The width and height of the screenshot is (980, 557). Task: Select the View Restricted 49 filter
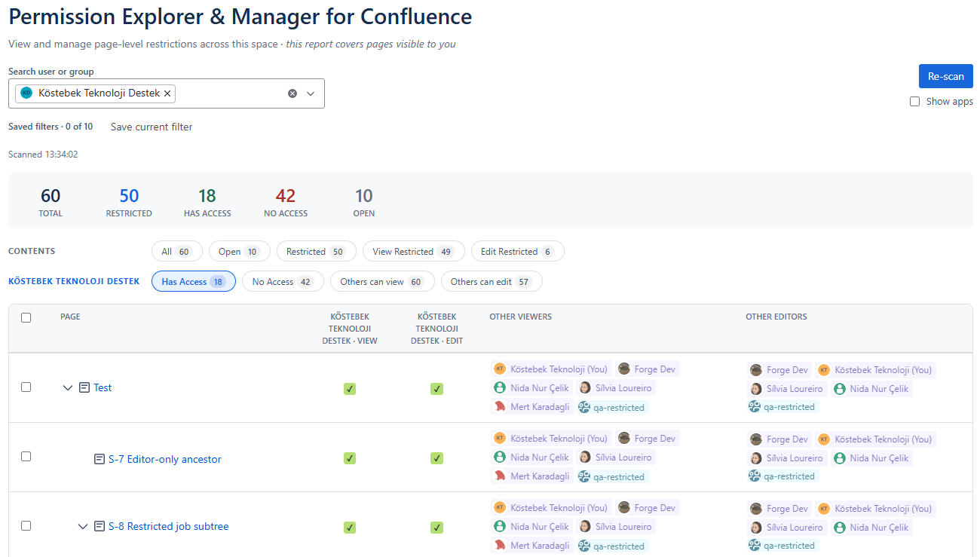(413, 252)
